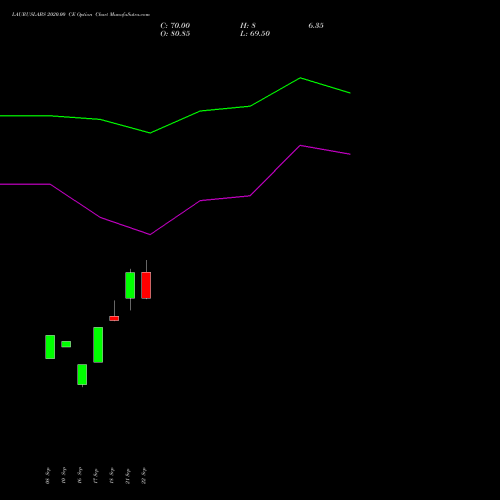Click the '08 Sep' date axis label
The width and height of the screenshot is (500, 500).
point(48,476)
